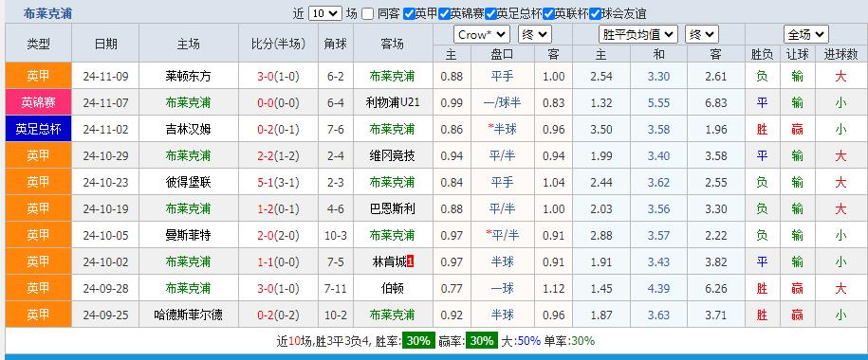Open away team 巴恩斯利
The height and width of the screenshot is (360, 868).
(x=393, y=208)
